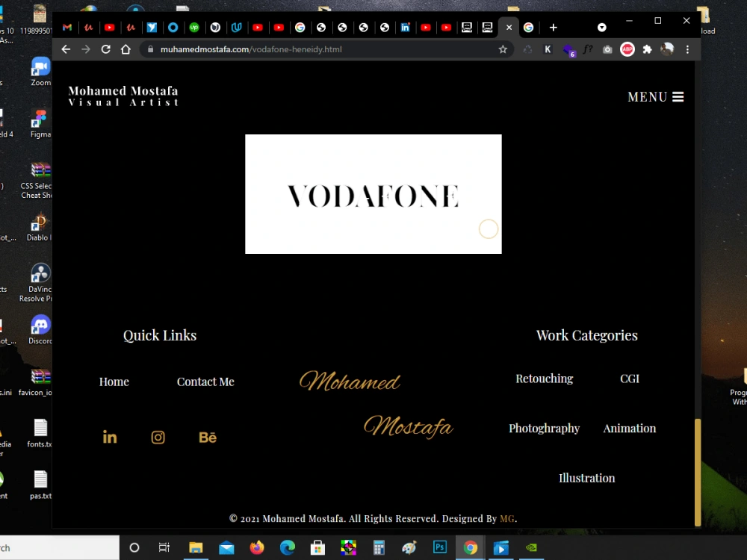This screenshot has height=560, width=747.
Task: Bookmark this page with the star icon
Action: [x=503, y=49]
